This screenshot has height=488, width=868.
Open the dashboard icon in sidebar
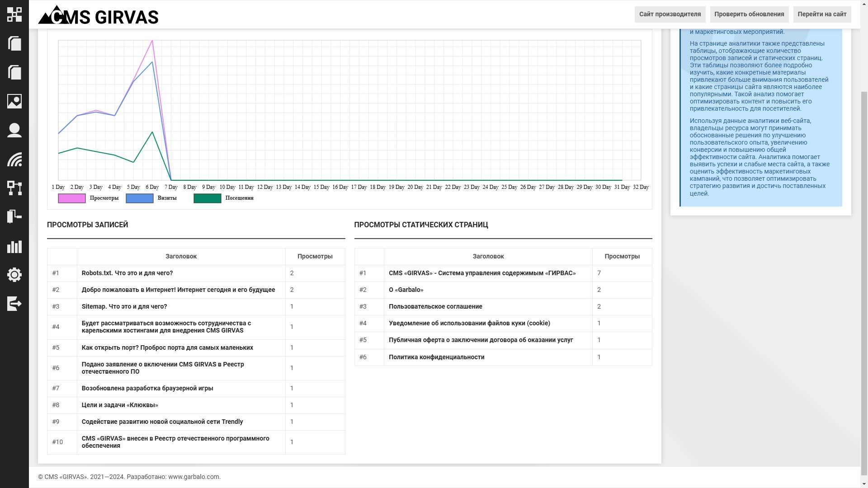pyautogui.click(x=14, y=14)
